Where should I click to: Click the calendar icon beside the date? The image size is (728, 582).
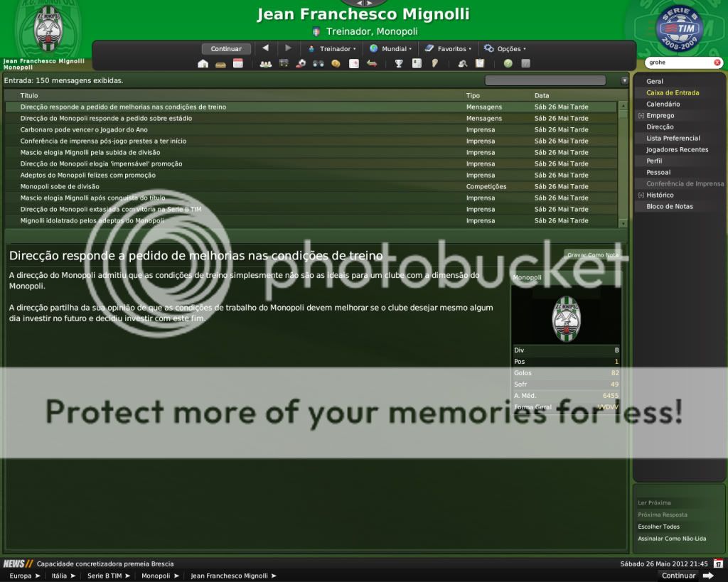[718, 564]
